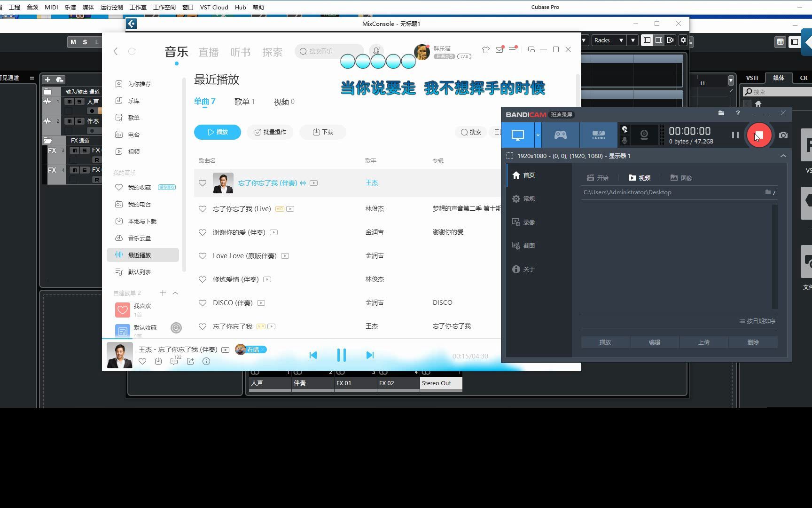Open Cubase 媒体 menu

(88, 7)
